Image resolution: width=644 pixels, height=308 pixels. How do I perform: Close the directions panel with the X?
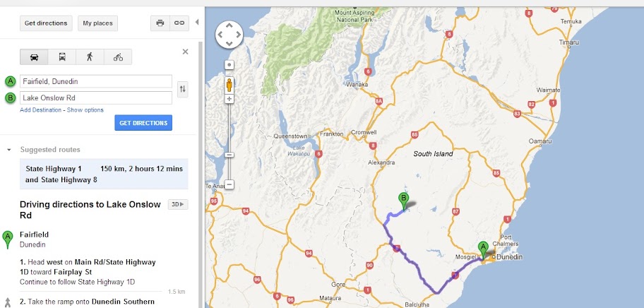click(x=186, y=52)
